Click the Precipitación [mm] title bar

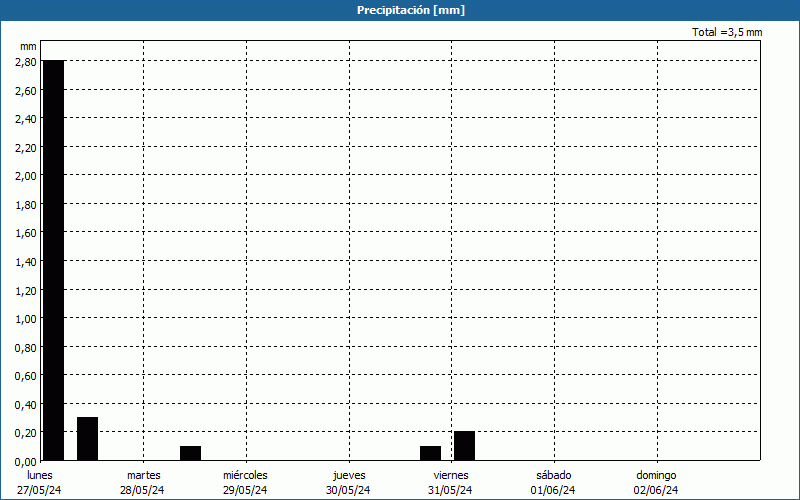[x=400, y=10]
